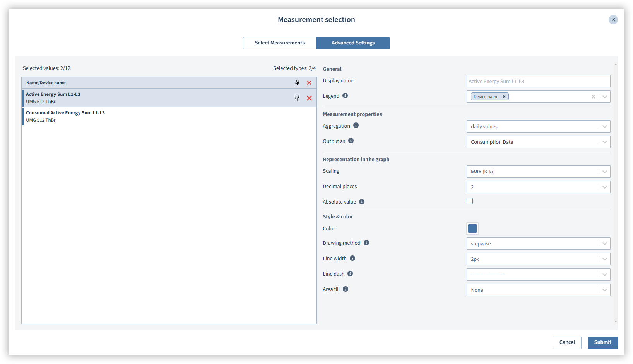Remove all measurements via the header red X
633x364 pixels.
pos(309,82)
